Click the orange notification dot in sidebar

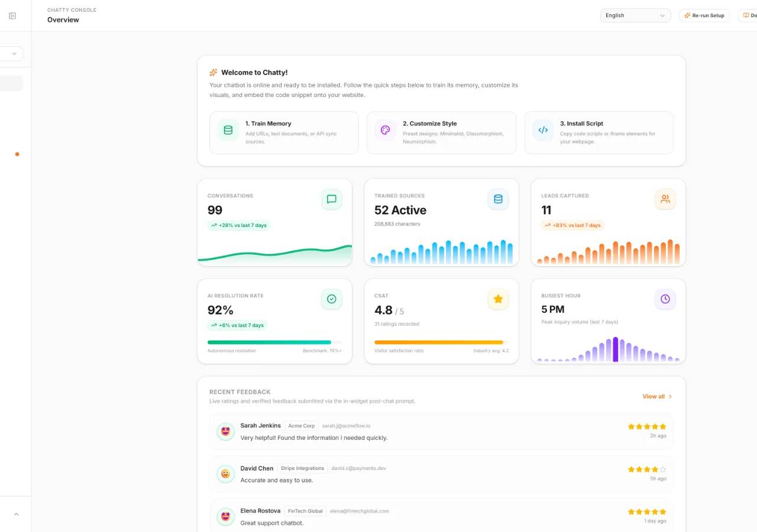(17, 154)
